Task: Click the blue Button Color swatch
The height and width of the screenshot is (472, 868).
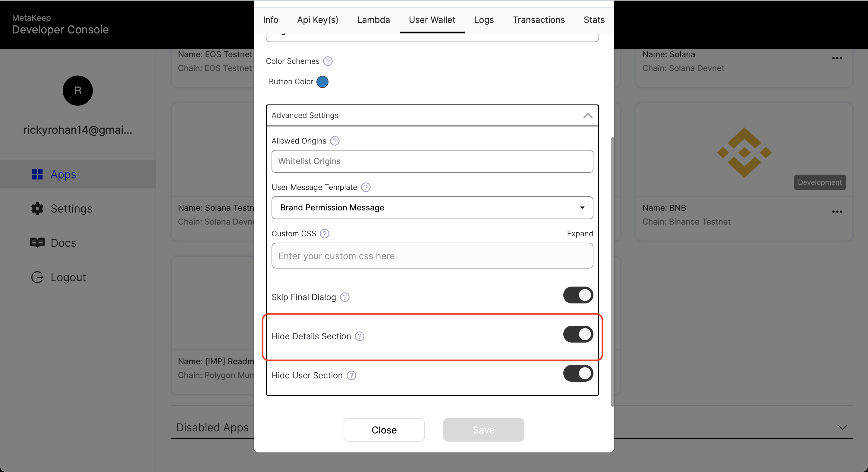Action: point(322,81)
